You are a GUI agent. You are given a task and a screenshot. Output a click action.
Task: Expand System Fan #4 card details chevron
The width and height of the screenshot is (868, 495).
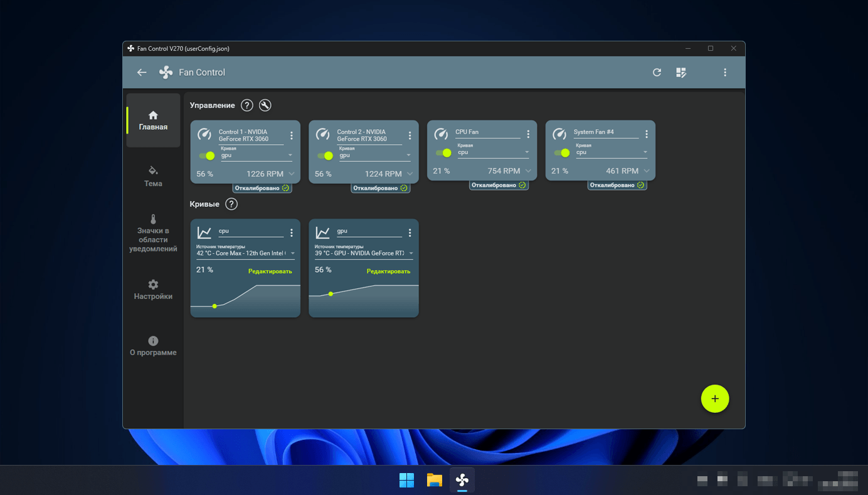647,170
